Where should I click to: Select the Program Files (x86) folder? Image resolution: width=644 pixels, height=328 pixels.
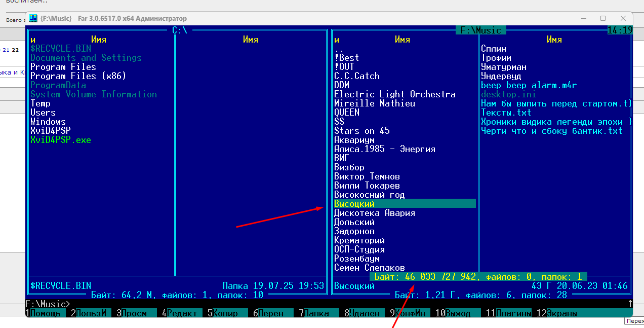coord(78,76)
